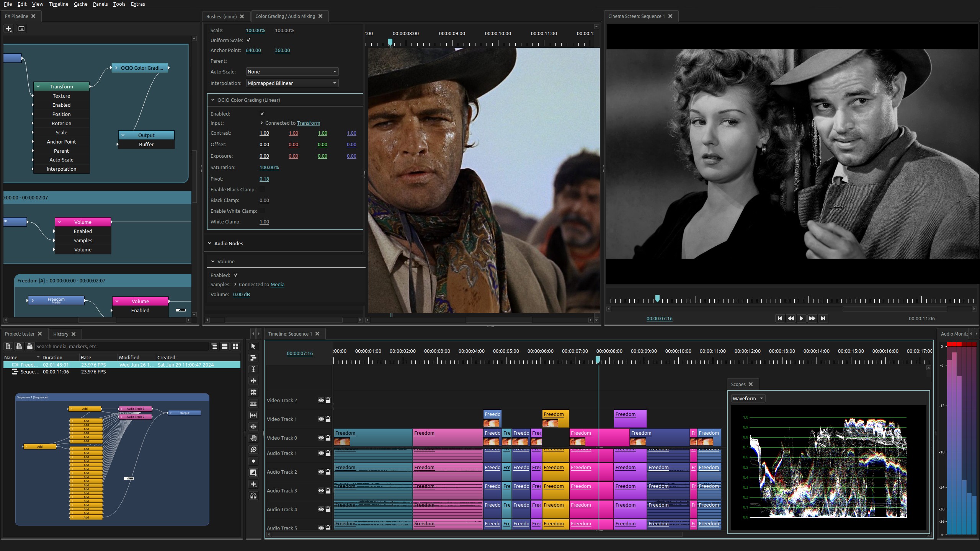Expand Input Connected to Transform row

(262, 123)
